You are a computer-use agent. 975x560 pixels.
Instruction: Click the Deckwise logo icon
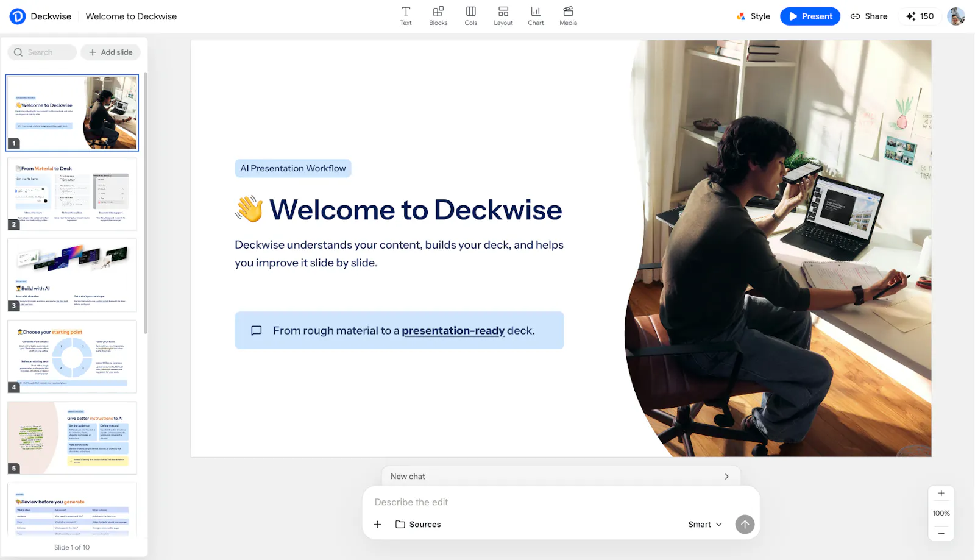(18, 16)
